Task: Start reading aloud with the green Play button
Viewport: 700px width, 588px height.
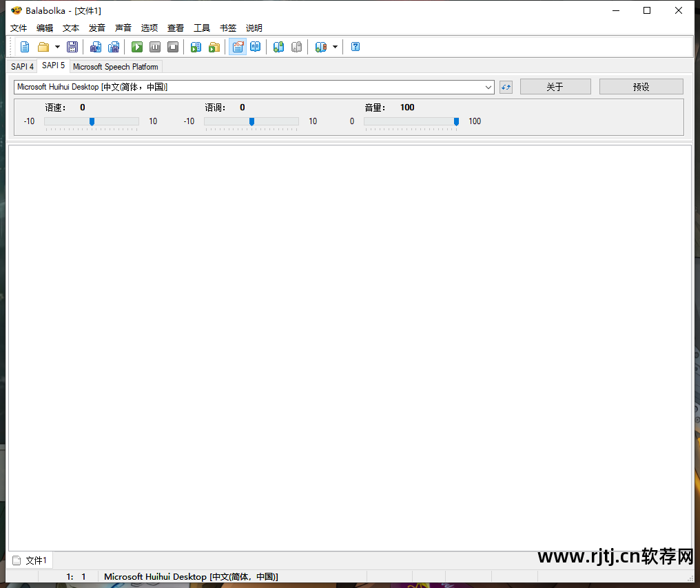Action: pyautogui.click(x=137, y=47)
